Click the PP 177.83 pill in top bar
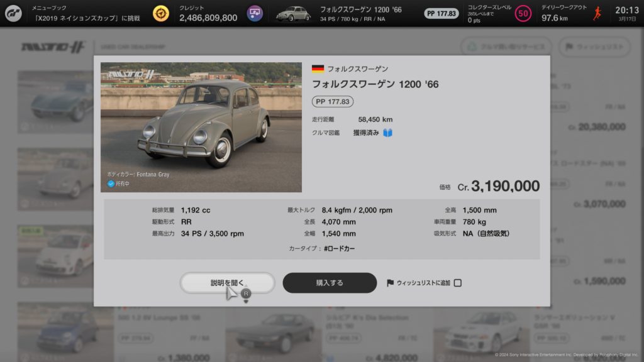Screen dimensions: 644x362 click(x=441, y=13)
